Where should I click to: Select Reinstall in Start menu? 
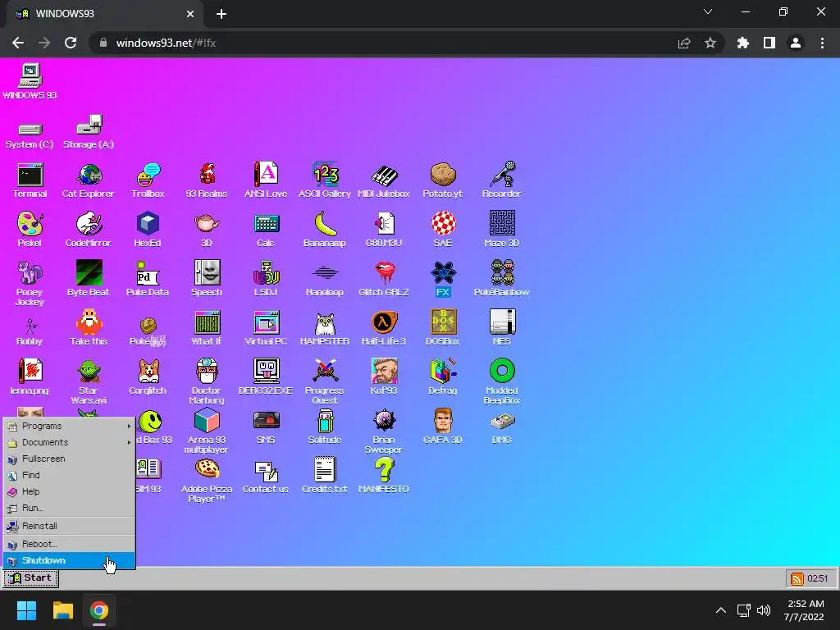[x=69, y=526]
